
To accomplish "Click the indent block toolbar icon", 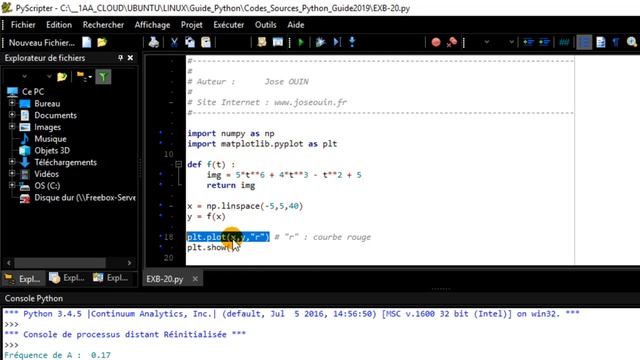I will click(x=544, y=42).
